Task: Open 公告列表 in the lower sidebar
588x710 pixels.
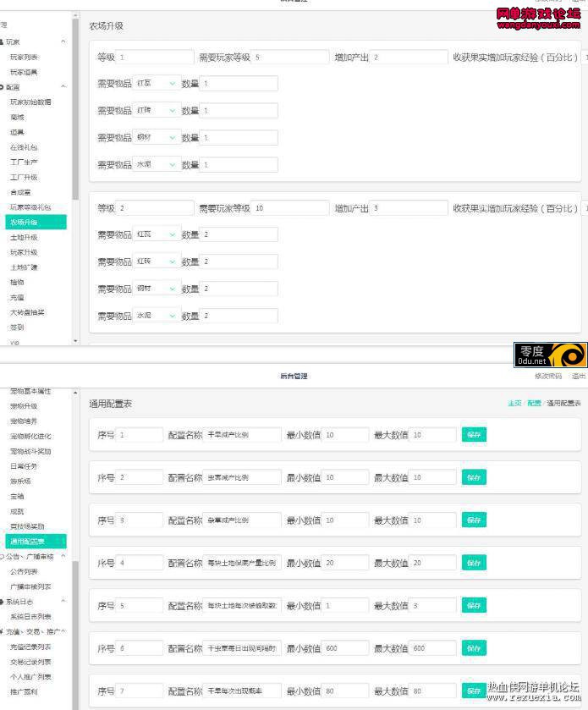Action: 24,571
